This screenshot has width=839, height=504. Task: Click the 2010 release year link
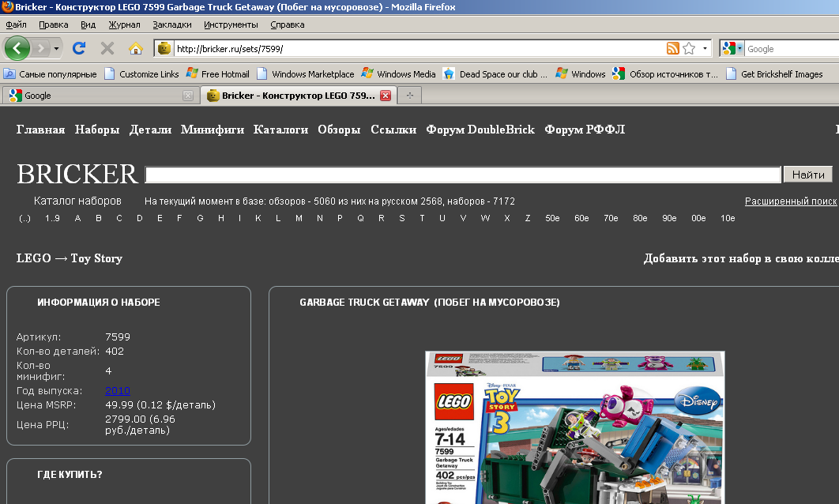tap(118, 390)
